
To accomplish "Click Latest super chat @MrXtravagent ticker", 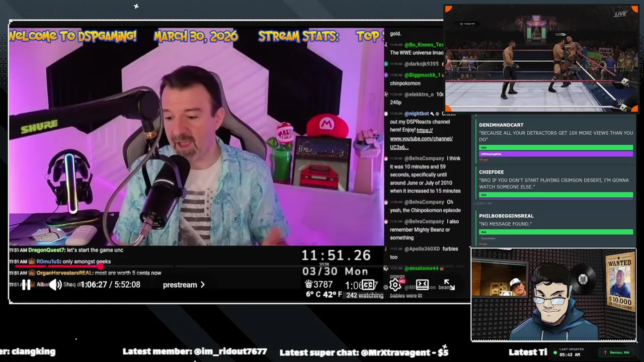I will point(364,352).
